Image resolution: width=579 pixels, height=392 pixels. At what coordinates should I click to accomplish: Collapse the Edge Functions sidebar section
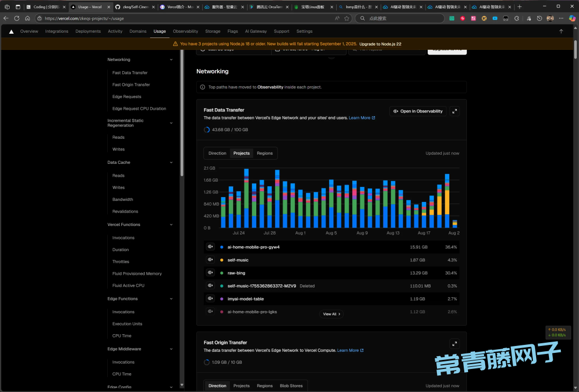coord(171,299)
